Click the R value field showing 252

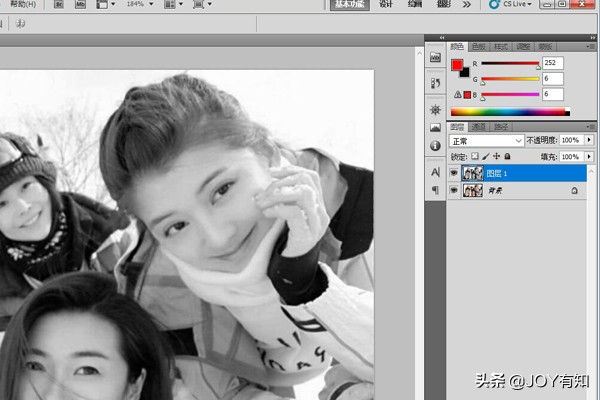pyautogui.click(x=553, y=63)
